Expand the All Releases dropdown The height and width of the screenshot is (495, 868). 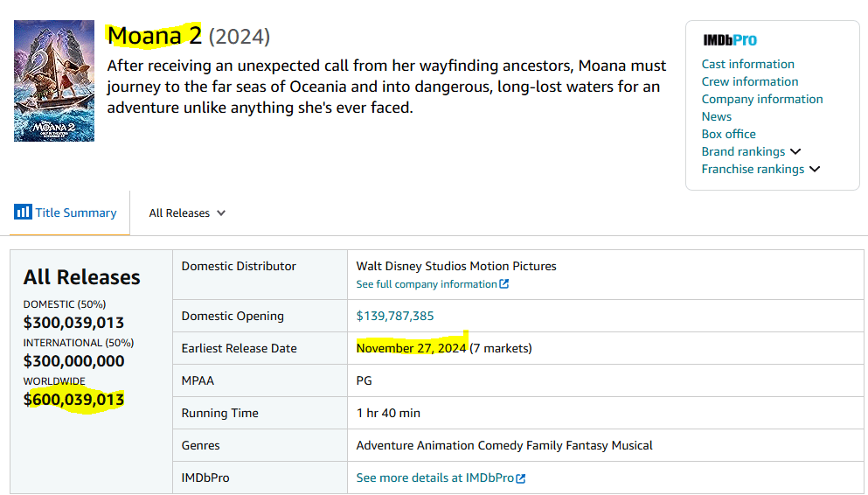point(187,213)
